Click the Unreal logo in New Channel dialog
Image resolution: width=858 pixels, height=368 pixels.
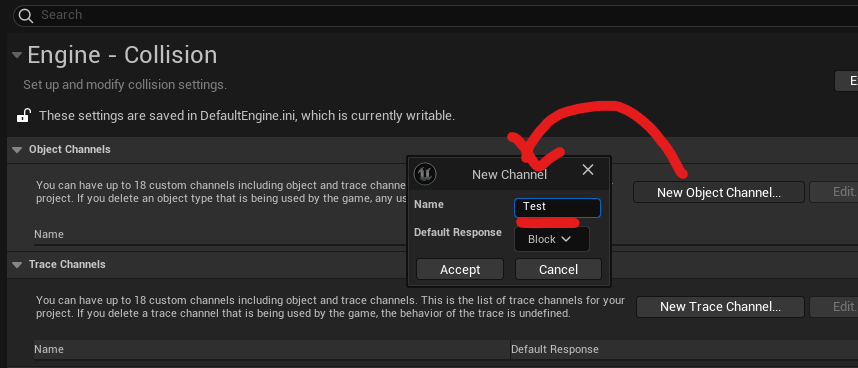coord(425,174)
